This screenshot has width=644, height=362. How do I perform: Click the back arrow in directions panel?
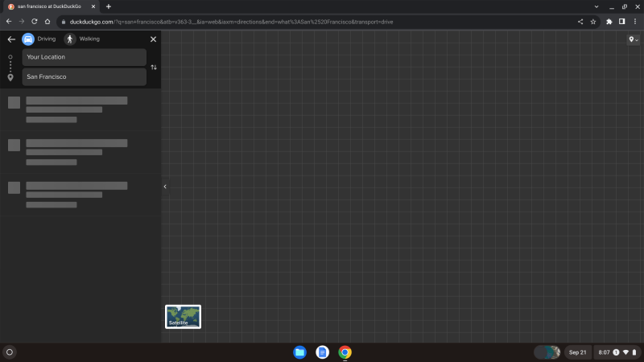[11, 39]
